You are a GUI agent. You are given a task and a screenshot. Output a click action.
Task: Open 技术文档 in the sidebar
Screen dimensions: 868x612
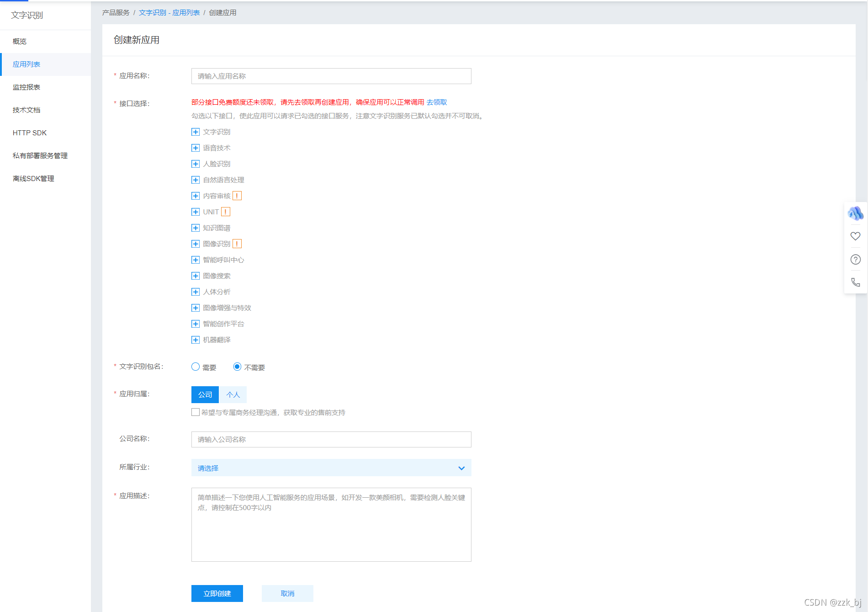(26, 110)
